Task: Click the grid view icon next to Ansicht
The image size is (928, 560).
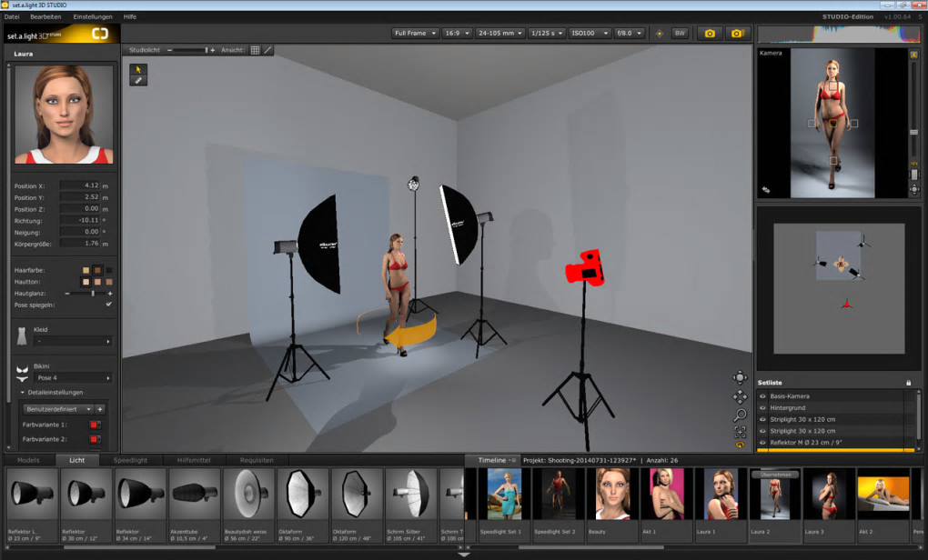Action: [x=255, y=50]
